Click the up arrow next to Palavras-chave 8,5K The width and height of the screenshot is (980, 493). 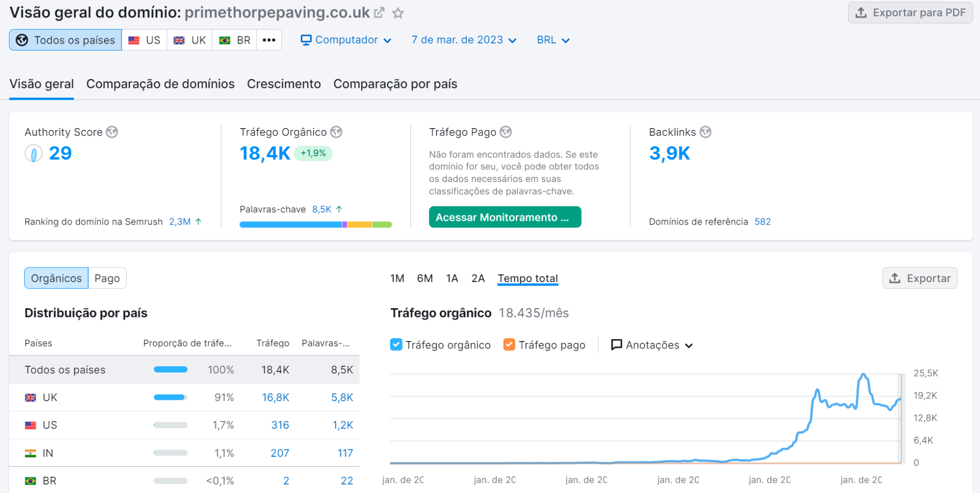pyautogui.click(x=339, y=209)
